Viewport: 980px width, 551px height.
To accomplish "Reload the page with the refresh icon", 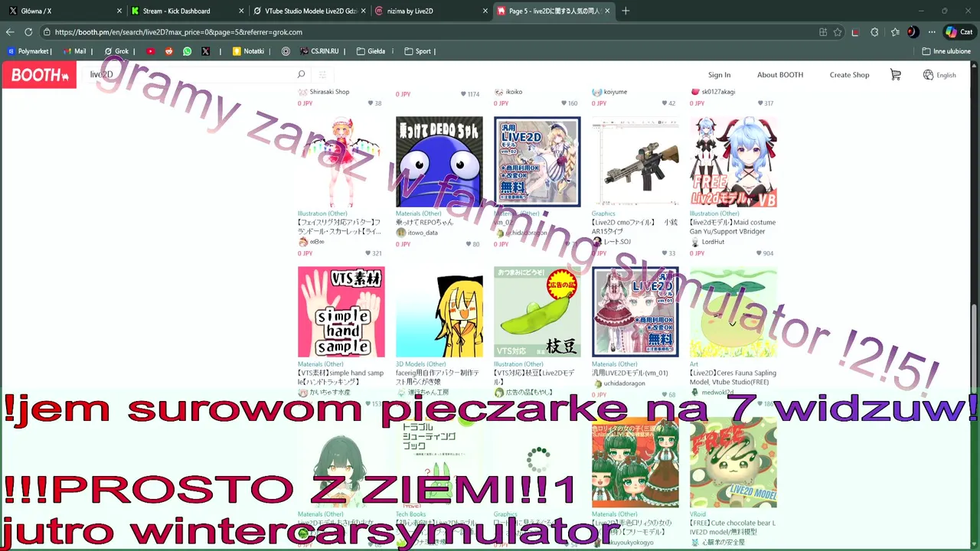I will [x=28, y=32].
